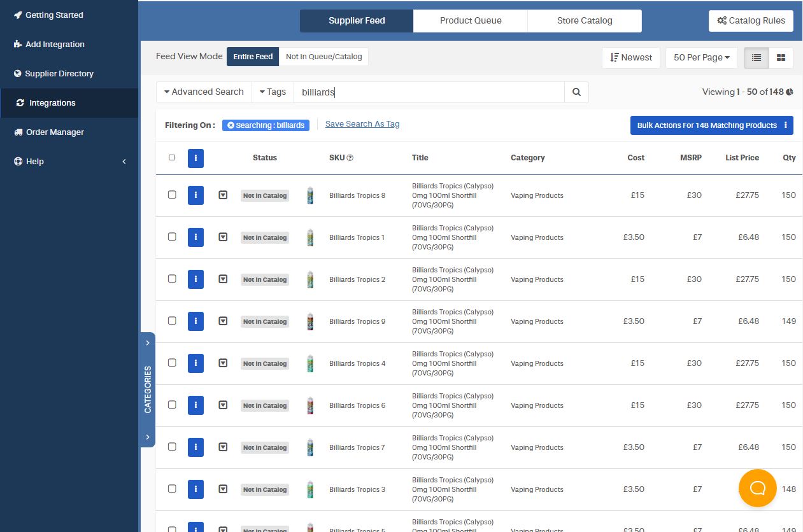
Task: Open the product thumbnail for Billiards Tropics 8
Action: click(310, 195)
